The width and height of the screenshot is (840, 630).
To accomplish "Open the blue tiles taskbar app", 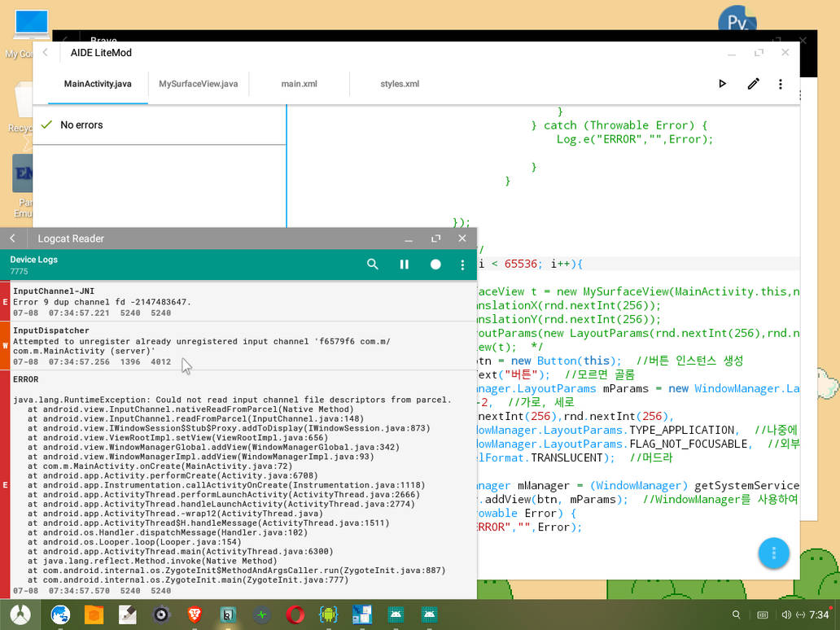I will (361, 615).
